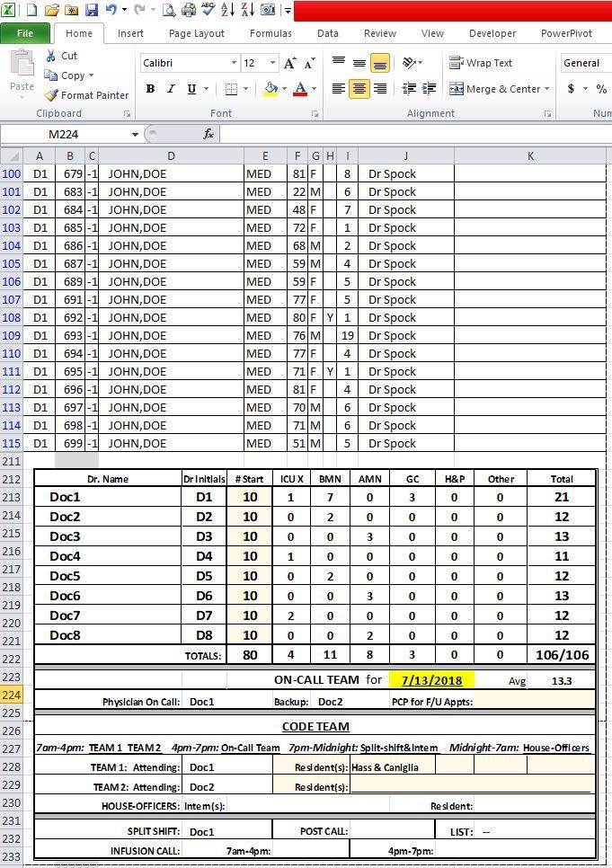This screenshot has height=868, width=612.
Task: Toggle Align Text Left
Action: pos(339,89)
